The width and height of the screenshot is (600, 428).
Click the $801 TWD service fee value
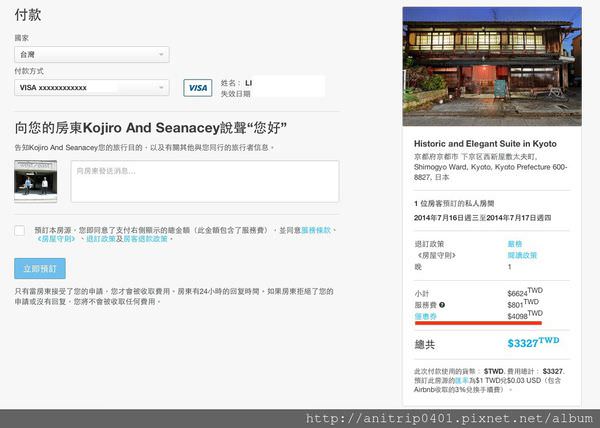[523, 304]
